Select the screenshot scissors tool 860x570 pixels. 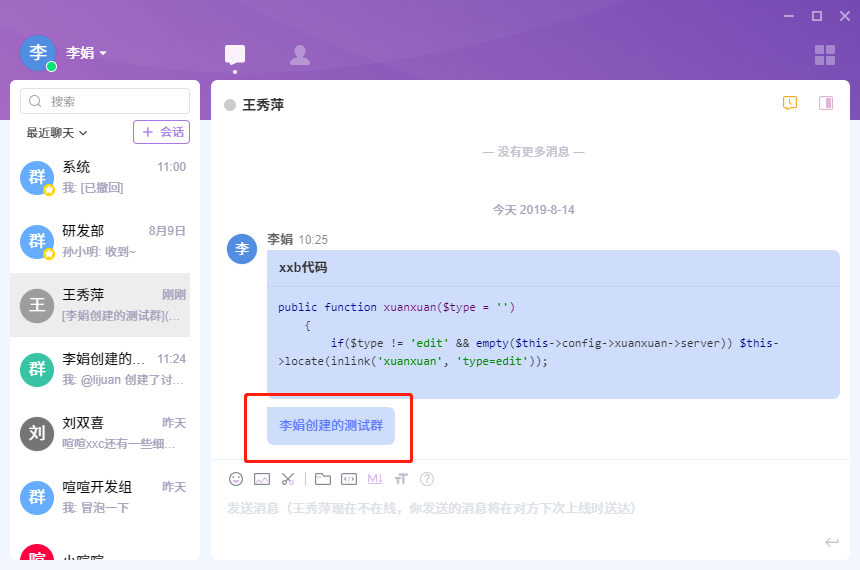(288, 479)
